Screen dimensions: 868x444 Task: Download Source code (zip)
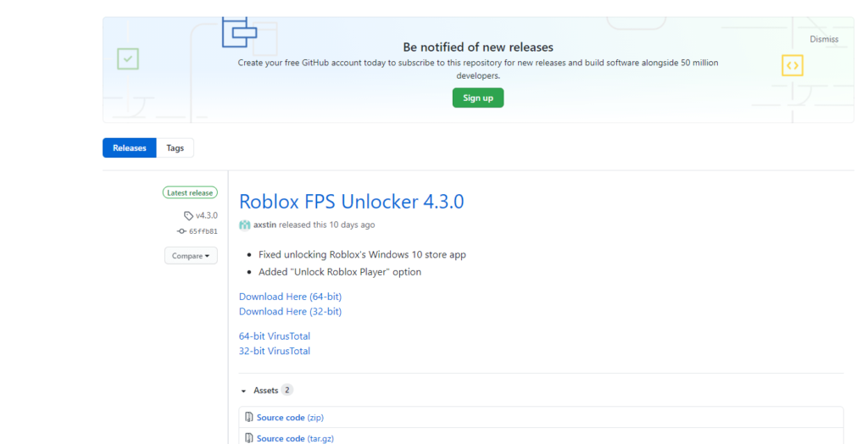tap(290, 418)
